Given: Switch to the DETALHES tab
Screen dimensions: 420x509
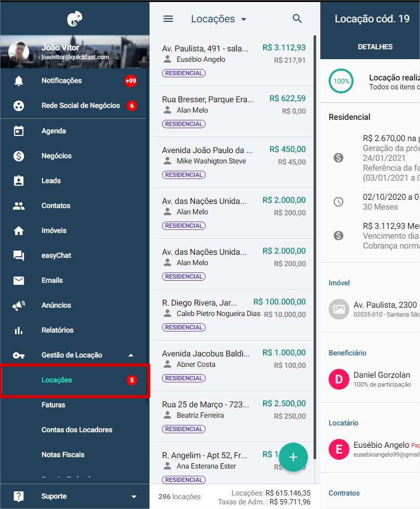Looking at the screenshot, I should point(375,47).
